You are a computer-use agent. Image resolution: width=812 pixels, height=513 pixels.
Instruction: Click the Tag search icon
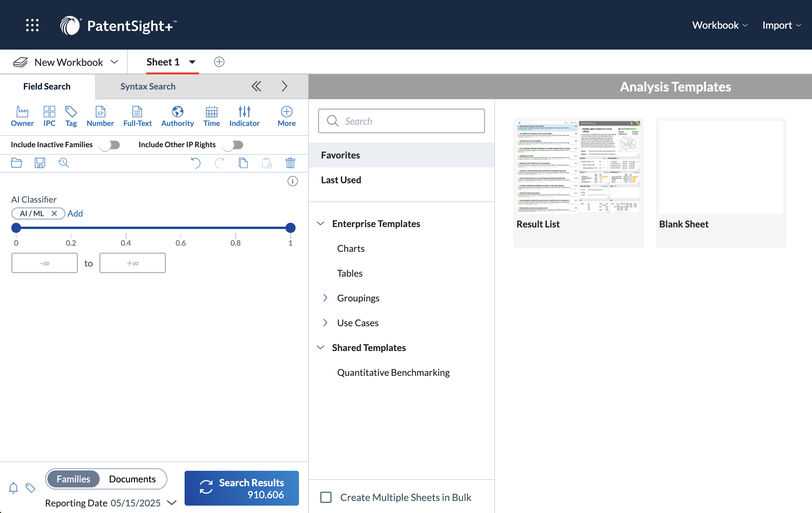(71, 115)
